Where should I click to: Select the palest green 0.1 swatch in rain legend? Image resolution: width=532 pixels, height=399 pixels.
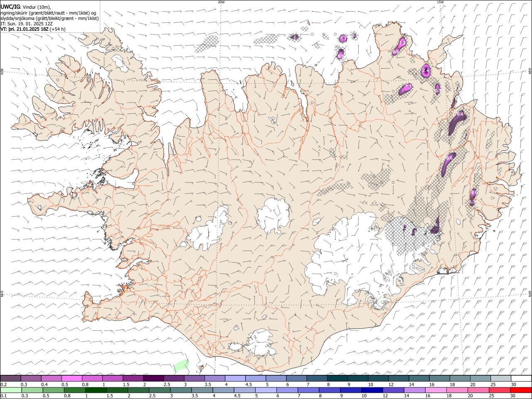[x=11, y=390]
